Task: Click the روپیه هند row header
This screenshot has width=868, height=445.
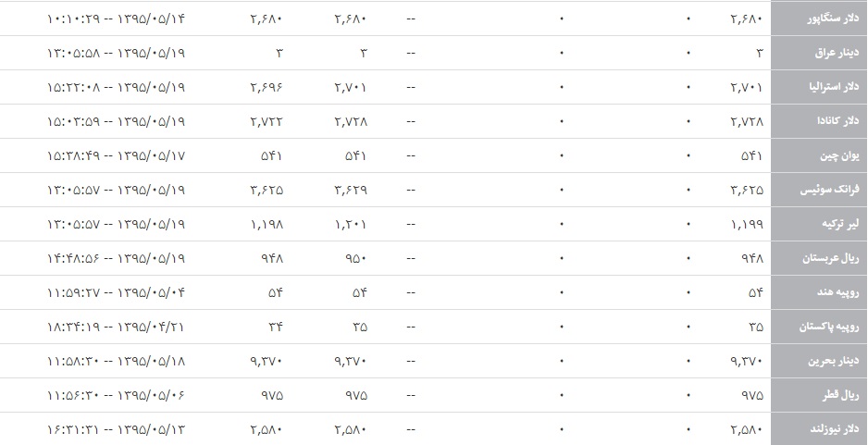Action: tap(837, 292)
